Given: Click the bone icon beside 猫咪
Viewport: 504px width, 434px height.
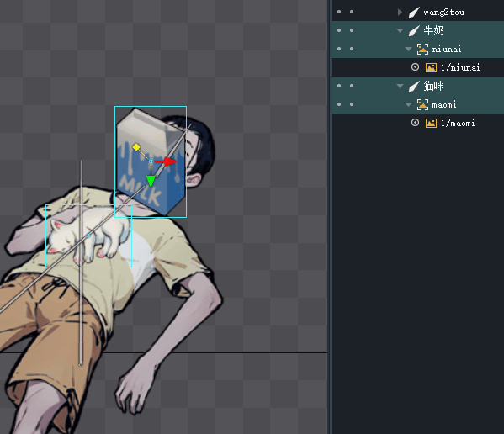Looking at the screenshot, I should click(414, 86).
